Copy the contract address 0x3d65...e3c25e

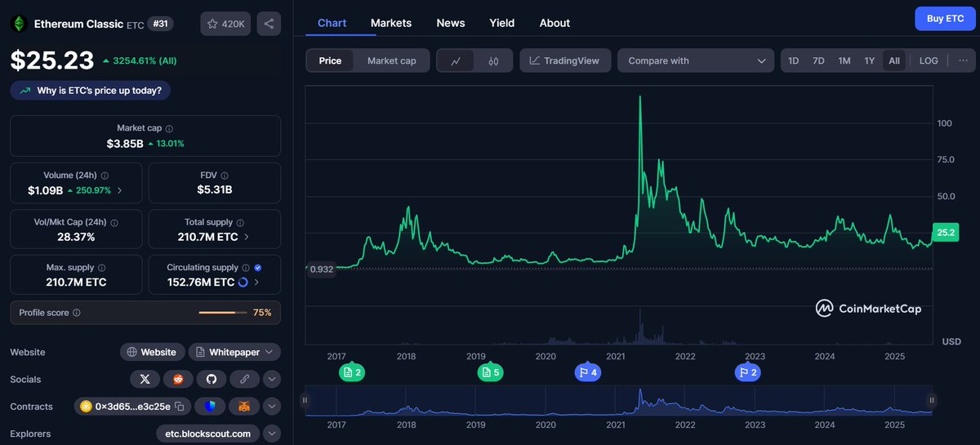(179, 406)
